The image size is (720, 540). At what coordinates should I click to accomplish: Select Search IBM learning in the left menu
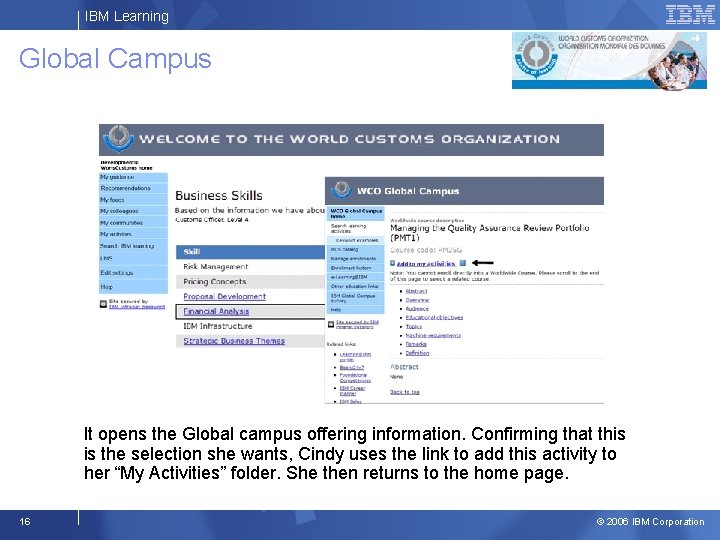[133, 246]
